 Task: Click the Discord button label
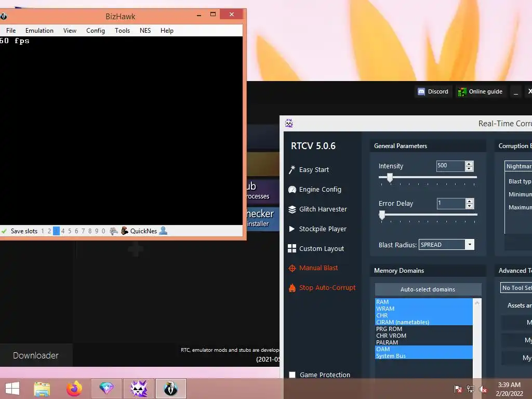click(x=438, y=91)
